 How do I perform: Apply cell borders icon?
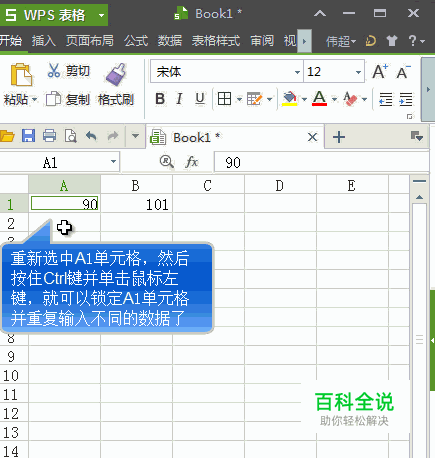(224, 99)
